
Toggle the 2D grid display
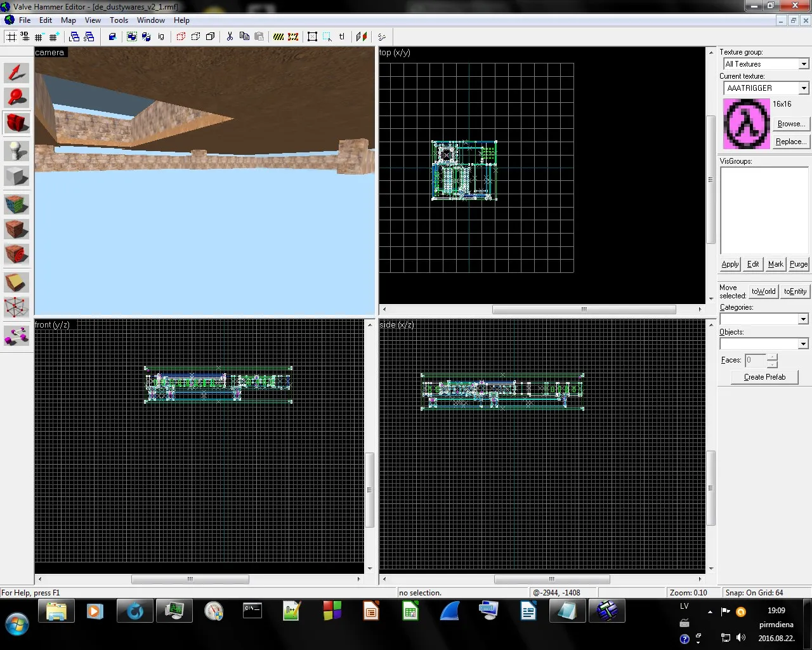[11, 37]
